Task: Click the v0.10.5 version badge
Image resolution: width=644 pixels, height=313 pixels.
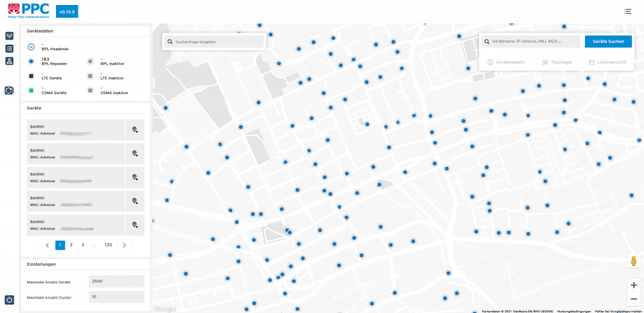Action: pos(67,12)
